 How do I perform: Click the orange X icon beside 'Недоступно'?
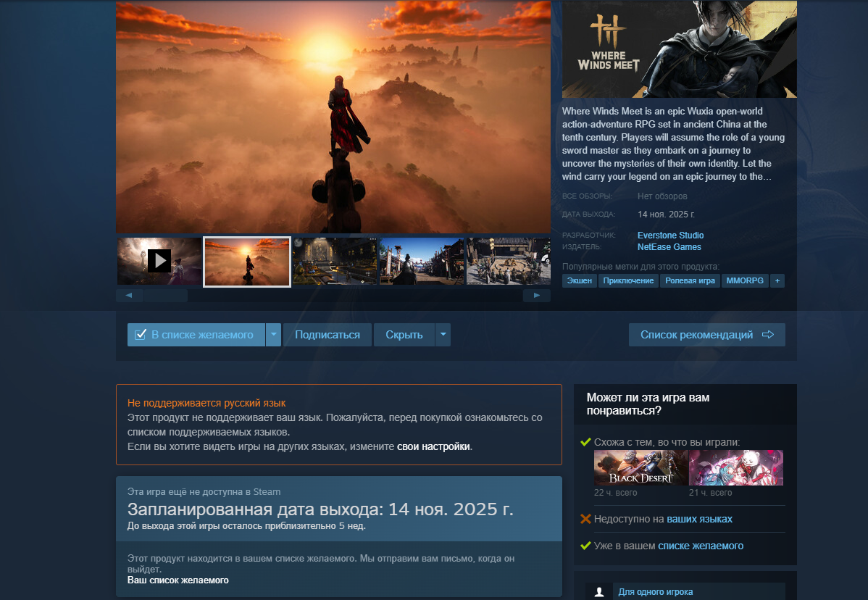585,519
